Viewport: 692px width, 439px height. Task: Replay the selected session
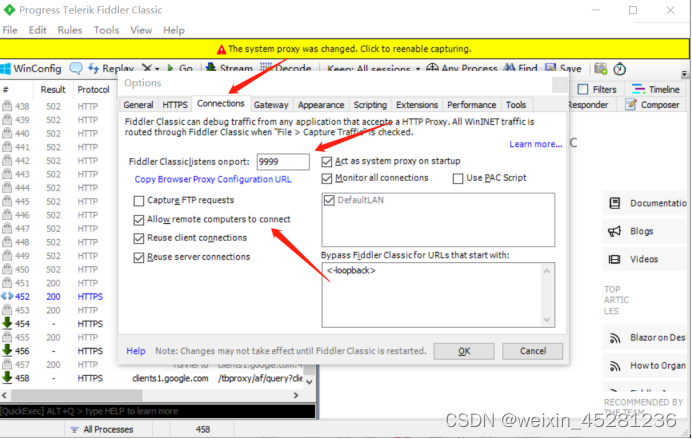(111, 68)
